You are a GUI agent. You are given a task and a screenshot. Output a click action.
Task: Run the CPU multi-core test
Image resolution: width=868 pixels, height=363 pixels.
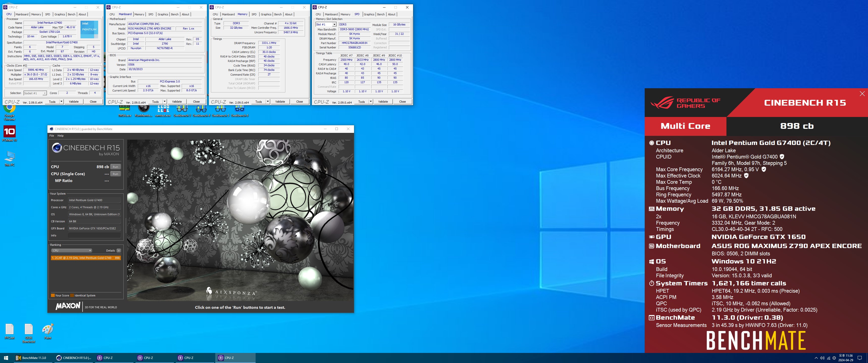(115, 167)
